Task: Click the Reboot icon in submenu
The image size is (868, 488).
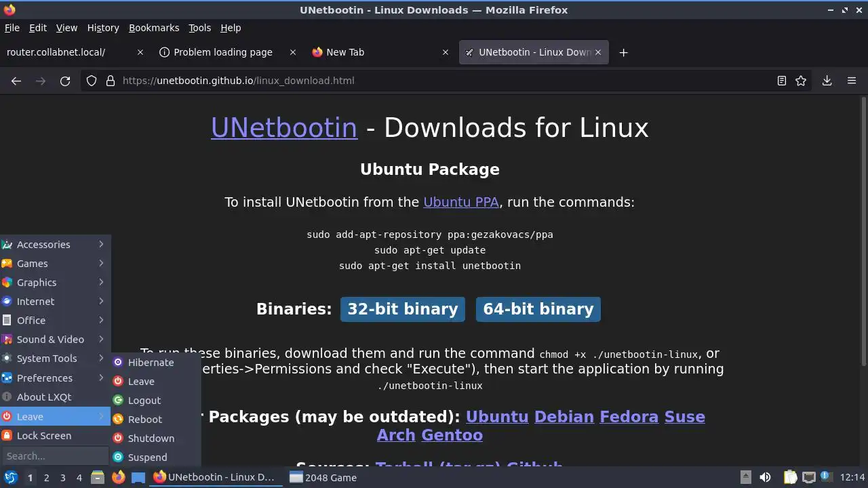Action: pyautogui.click(x=118, y=420)
